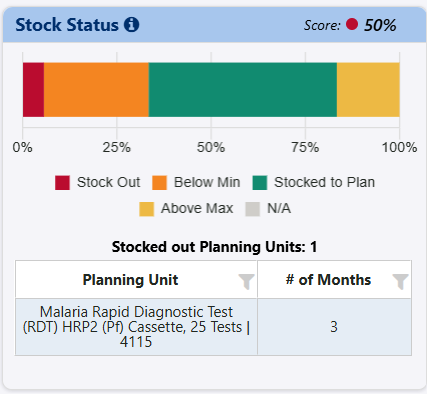Click the 100% axis label

[399, 147]
